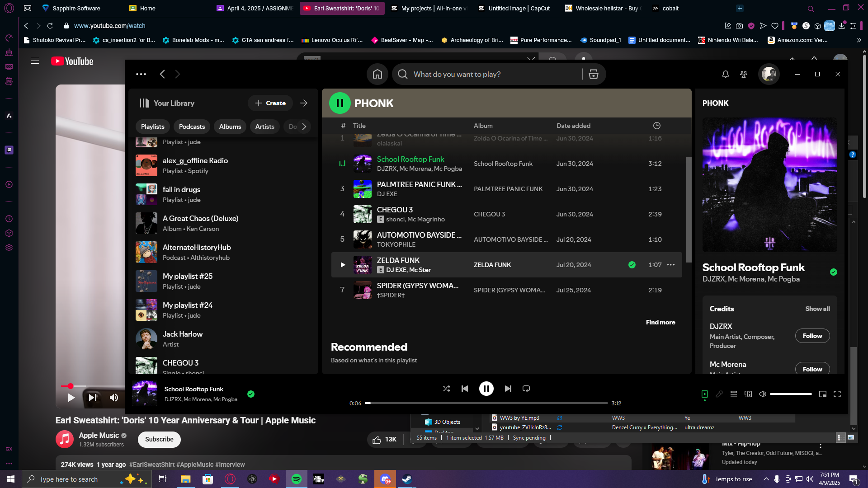868x488 pixels.
Task: Expand Your Library with the arrow
Action: (304, 103)
